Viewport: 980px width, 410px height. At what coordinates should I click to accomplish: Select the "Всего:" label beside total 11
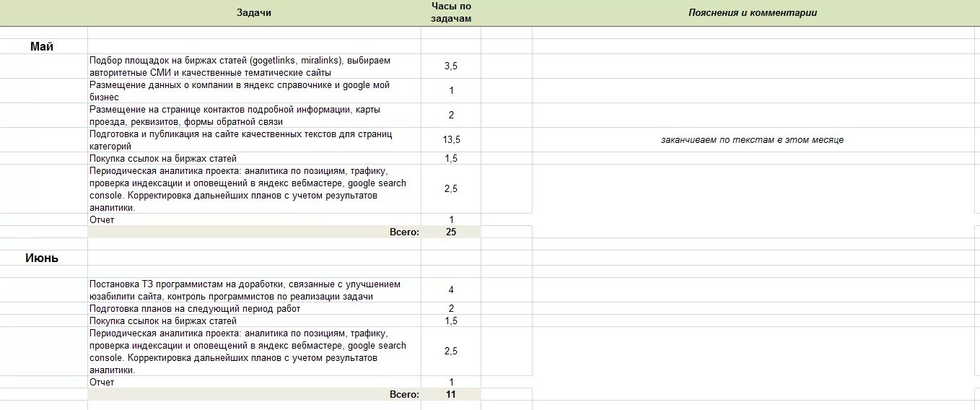pyautogui.click(x=404, y=394)
